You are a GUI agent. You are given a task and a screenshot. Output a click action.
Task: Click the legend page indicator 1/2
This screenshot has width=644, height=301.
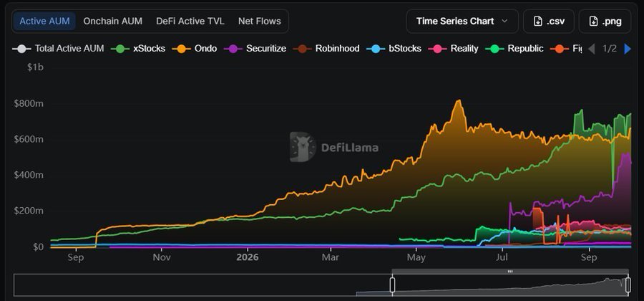tap(610, 49)
